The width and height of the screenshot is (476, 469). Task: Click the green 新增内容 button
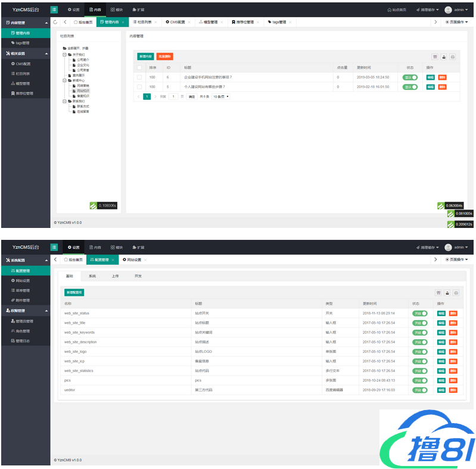click(145, 57)
